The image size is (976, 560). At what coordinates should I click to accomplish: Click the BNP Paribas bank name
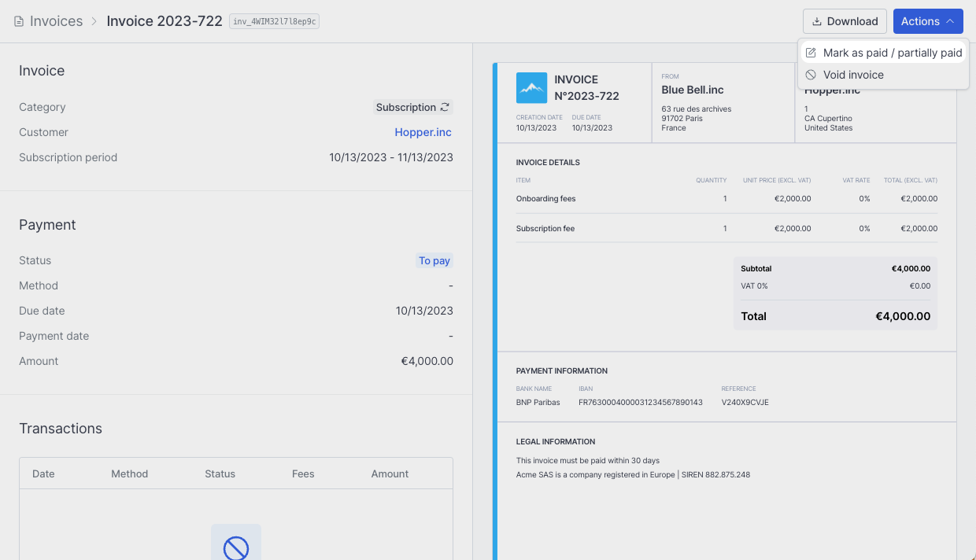click(x=538, y=403)
